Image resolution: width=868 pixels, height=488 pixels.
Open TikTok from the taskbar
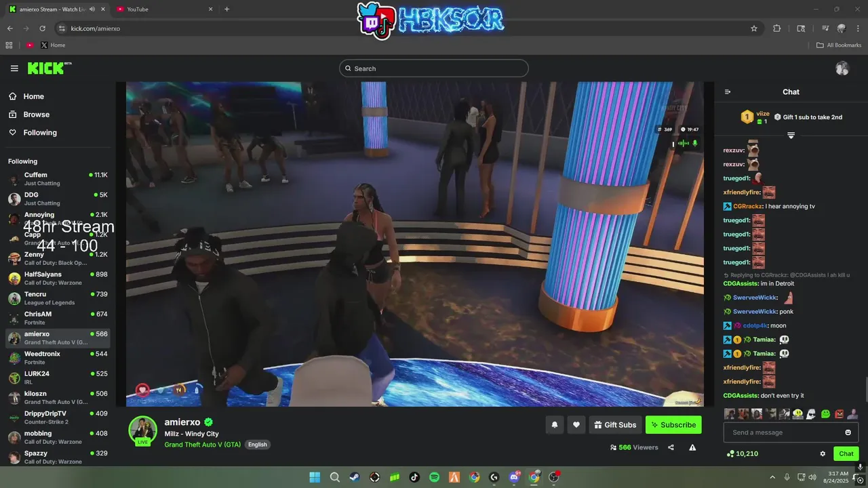pyautogui.click(x=414, y=477)
